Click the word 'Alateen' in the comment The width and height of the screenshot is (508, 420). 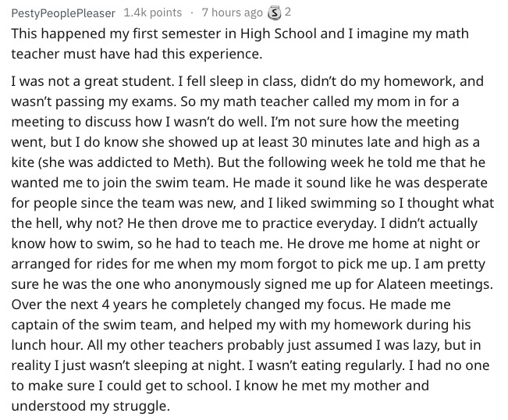(x=402, y=284)
